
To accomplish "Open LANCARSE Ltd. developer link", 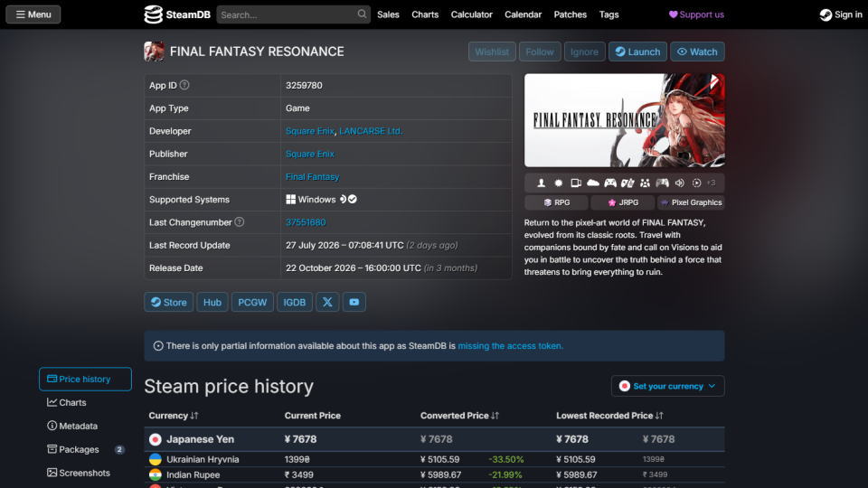I will click(371, 131).
